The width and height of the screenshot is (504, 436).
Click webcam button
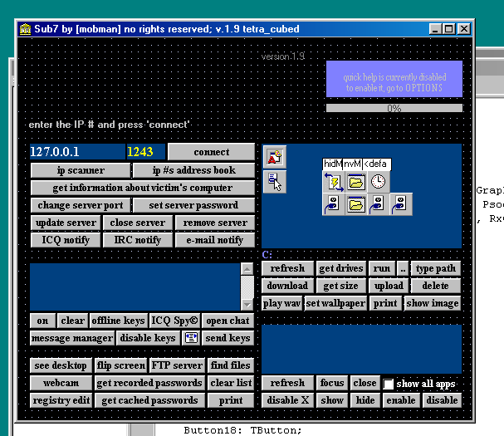point(61,383)
